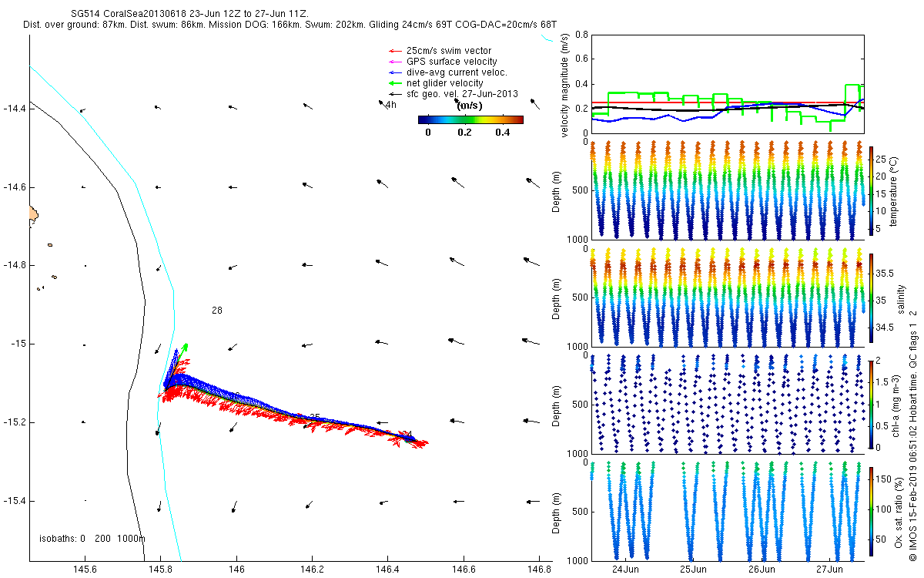Click the salinity colorbar

pyautogui.click(x=871, y=297)
